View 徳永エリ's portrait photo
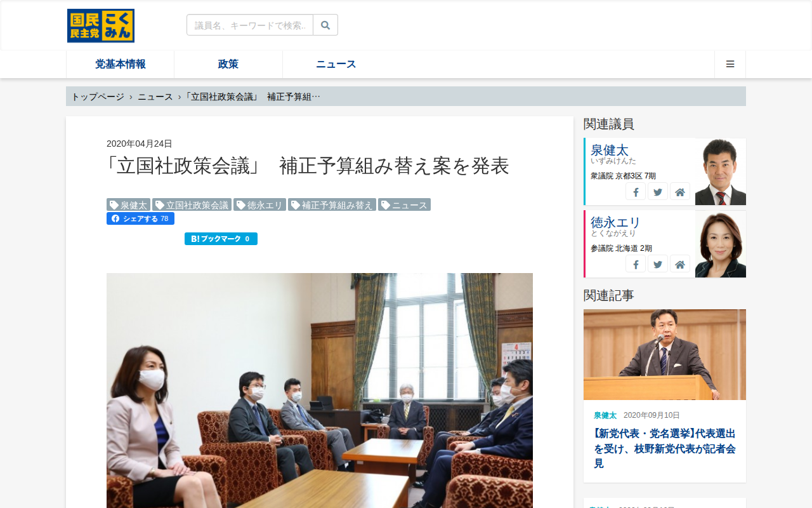The height and width of the screenshot is (508, 812). (721, 244)
